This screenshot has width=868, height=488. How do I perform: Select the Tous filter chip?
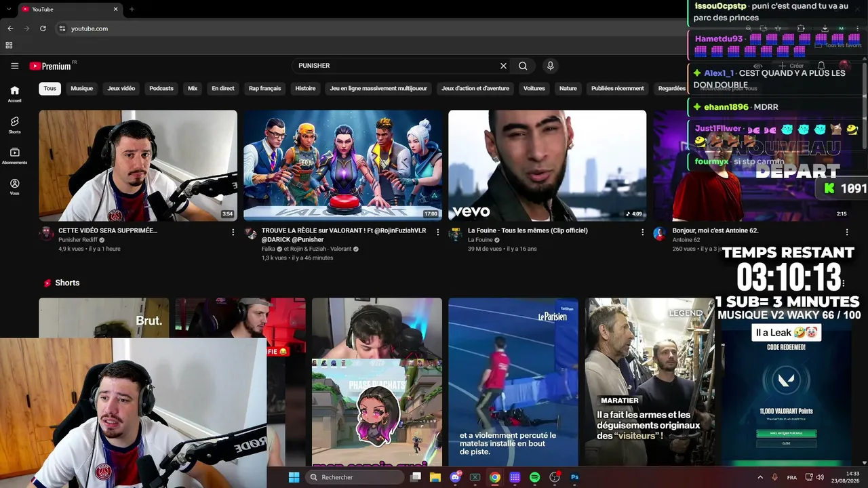point(50,88)
